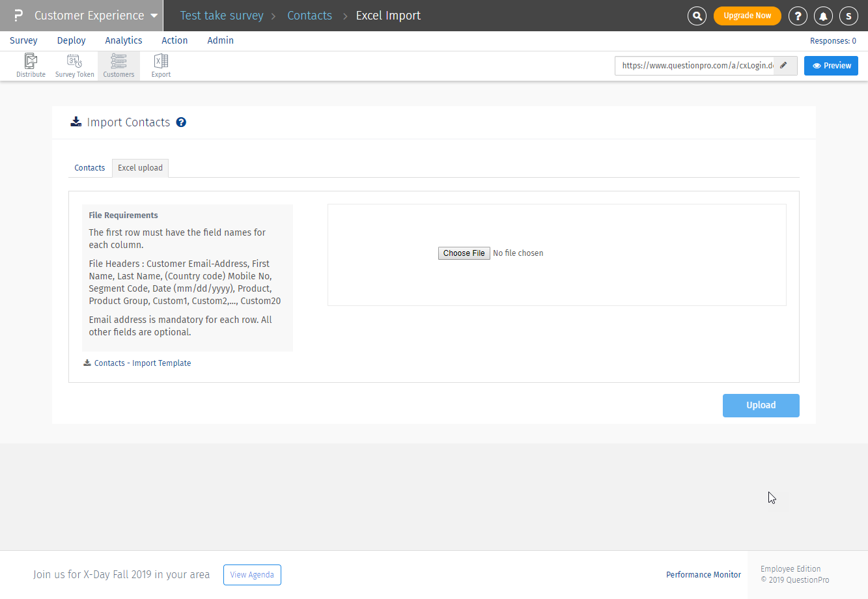Click the QuestionPro logo icon

coord(18,16)
